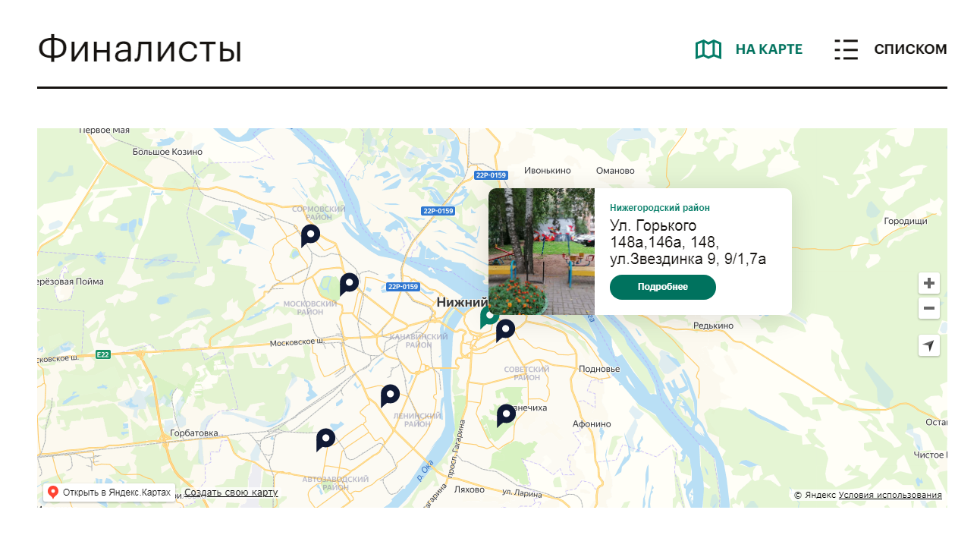Image resolution: width=980 pixels, height=554 pixels.
Task: Click the Ивонькино label on map
Action: (x=548, y=171)
